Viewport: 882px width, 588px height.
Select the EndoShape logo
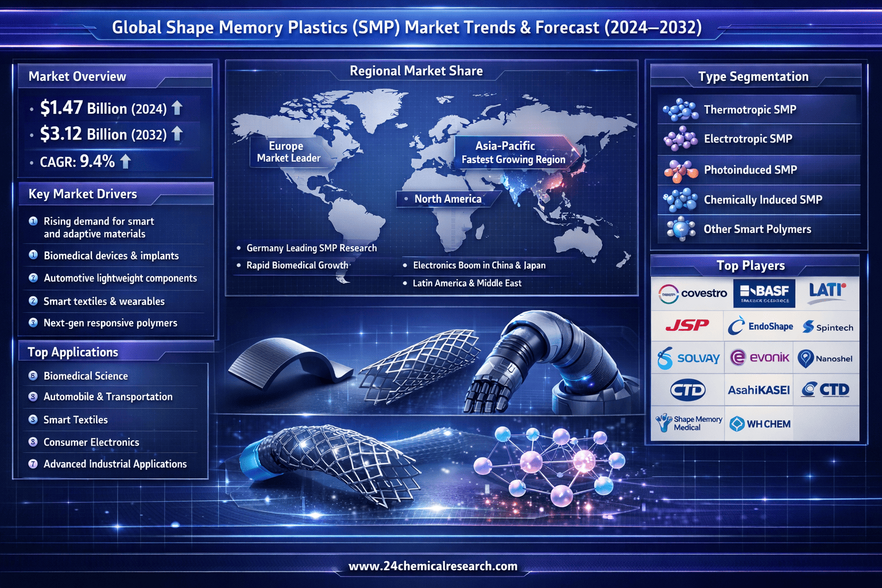[760, 327]
